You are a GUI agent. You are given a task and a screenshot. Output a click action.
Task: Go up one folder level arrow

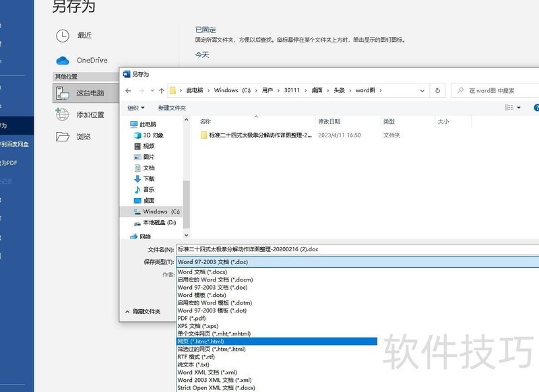click(162, 91)
